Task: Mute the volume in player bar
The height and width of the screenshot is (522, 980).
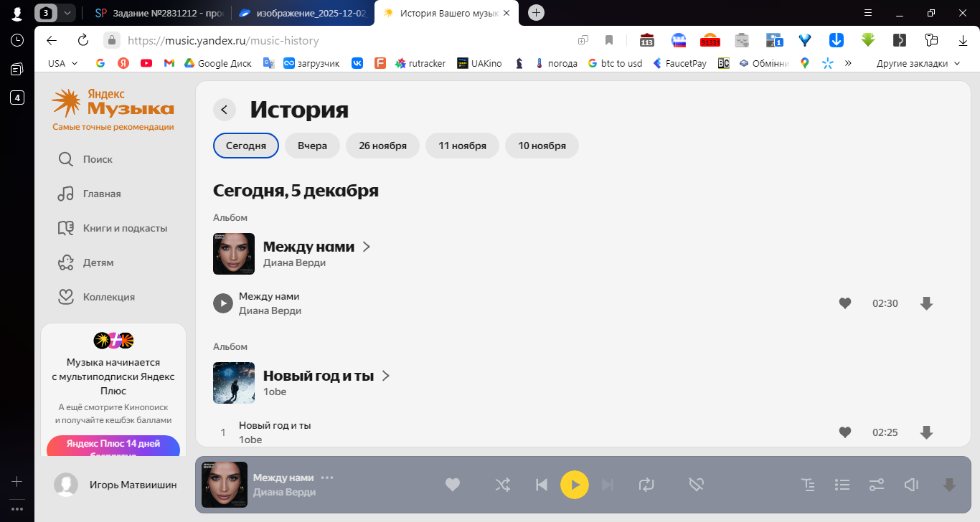Action: tap(911, 485)
